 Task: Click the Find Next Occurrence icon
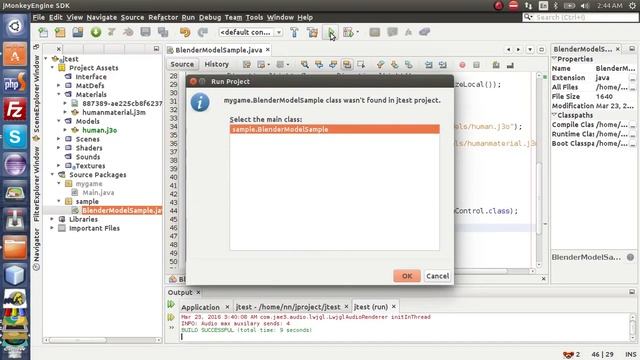(x=333, y=64)
